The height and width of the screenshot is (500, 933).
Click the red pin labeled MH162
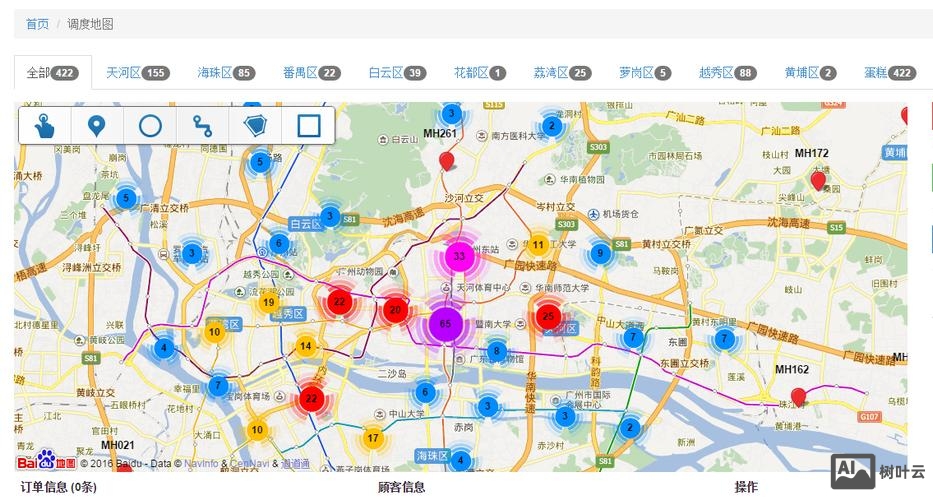798,396
